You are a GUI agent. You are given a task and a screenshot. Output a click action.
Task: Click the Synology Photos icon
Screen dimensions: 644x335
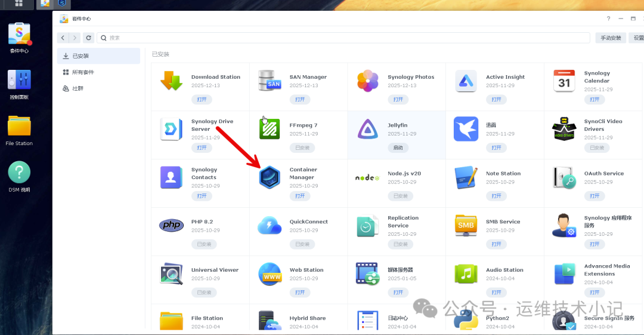(367, 81)
